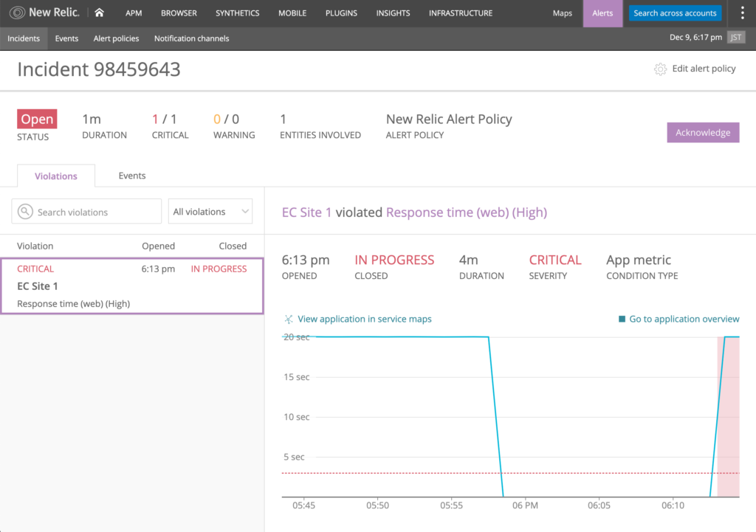Click the New Relic logo

44,13
